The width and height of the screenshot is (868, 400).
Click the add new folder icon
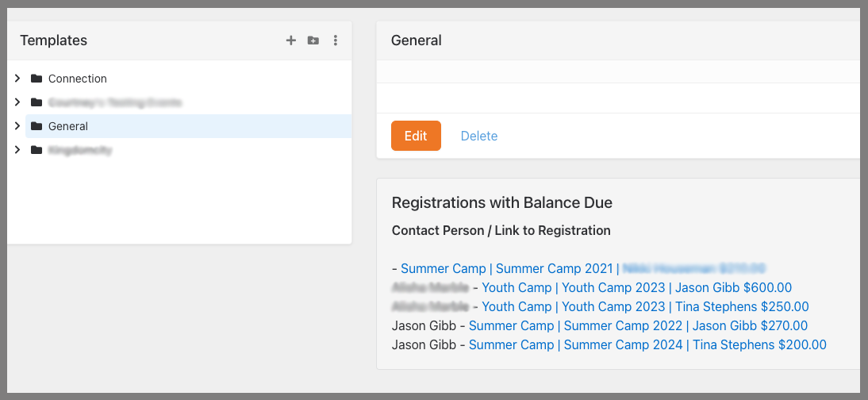click(313, 40)
